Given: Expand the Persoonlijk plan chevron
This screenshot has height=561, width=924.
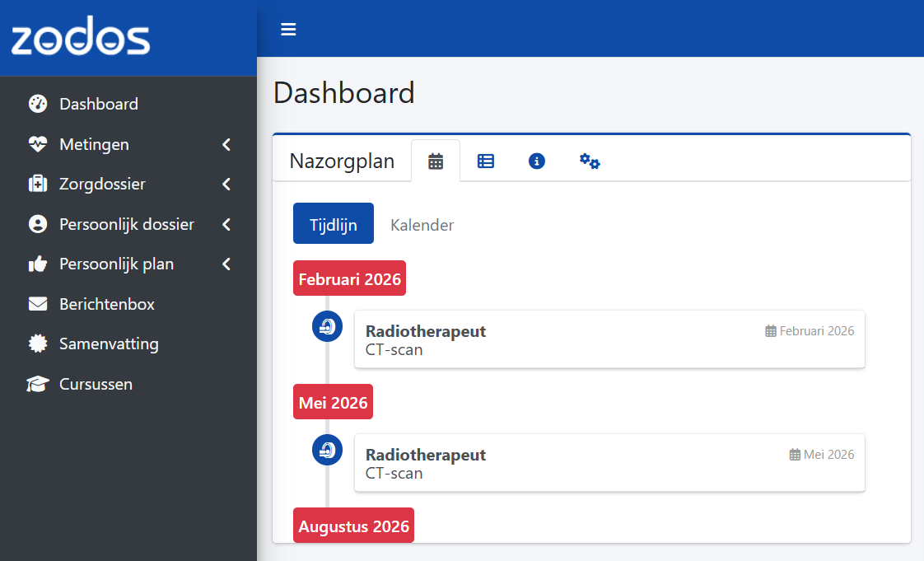Looking at the screenshot, I should click(226, 264).
